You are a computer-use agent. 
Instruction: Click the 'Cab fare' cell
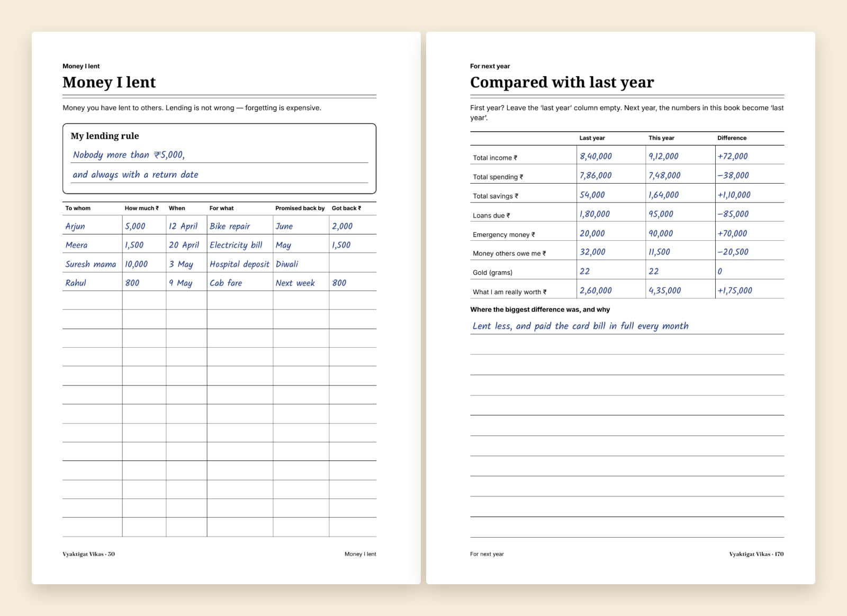[x=226, y=283]
